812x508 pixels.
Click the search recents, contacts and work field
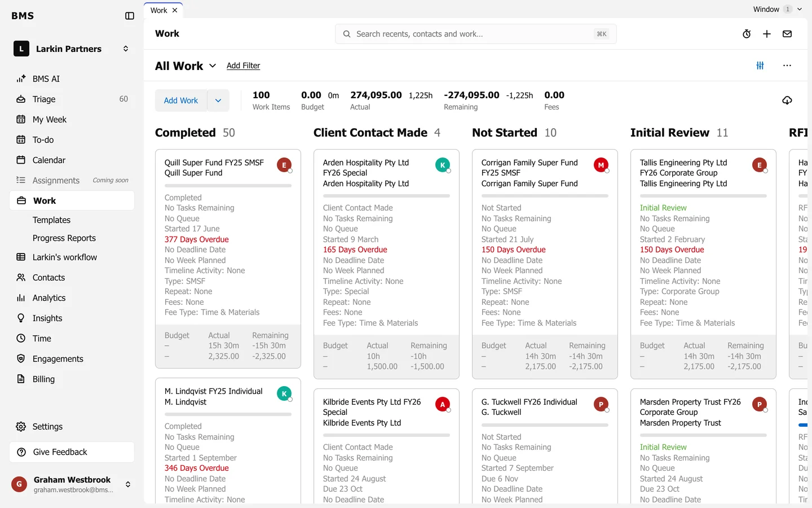[x=476, y=34]
